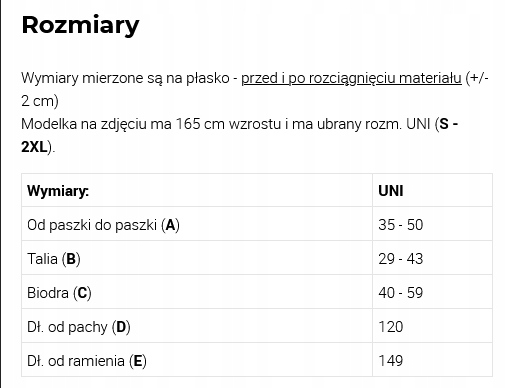Select the 120 length value
The height and width of the screenshot is (388, 516).
point(391,327)
